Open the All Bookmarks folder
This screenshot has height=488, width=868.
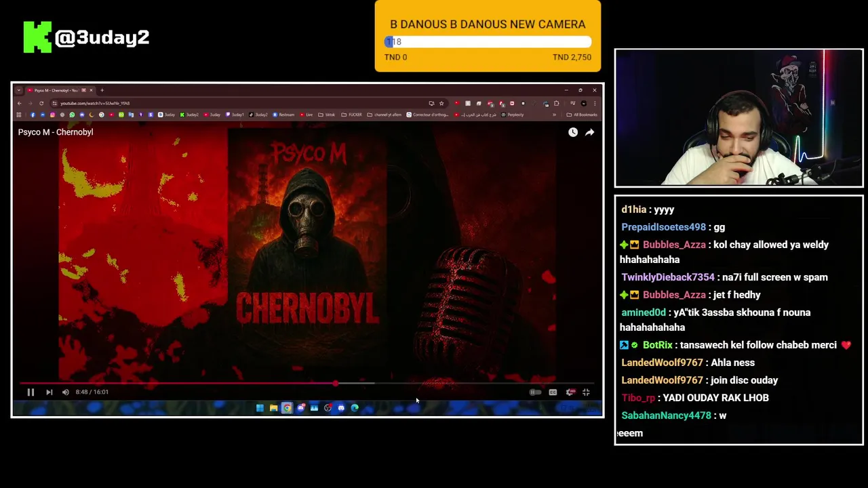[x=582, y=115]
